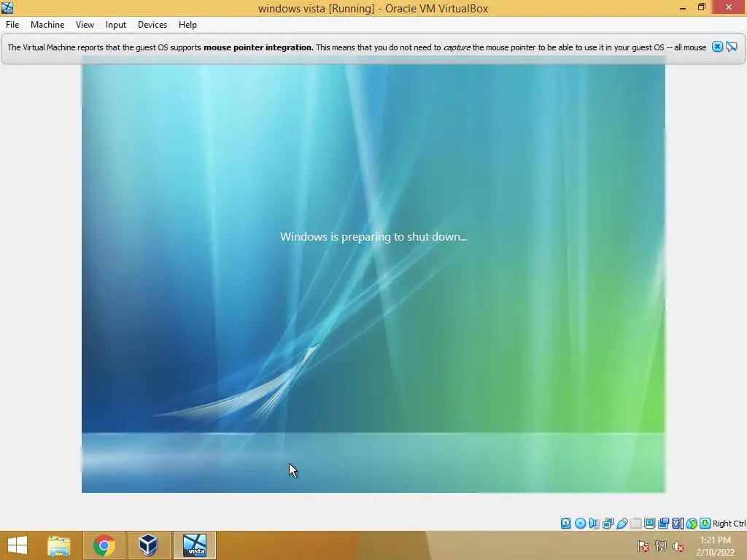This screenshot has height=560, width=747.
Task: Open the taskbar clock showing 1:21 PM
Action: point(715,546)
